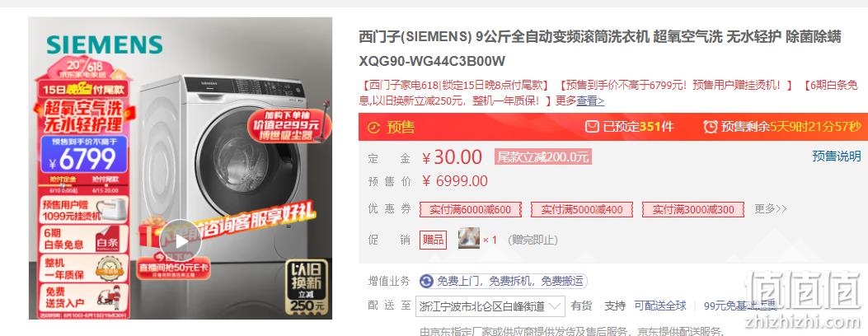Click the SIEMENS logo on product image
The width and height of the screenshot is (868, 336).
click(x=105, y=44)
